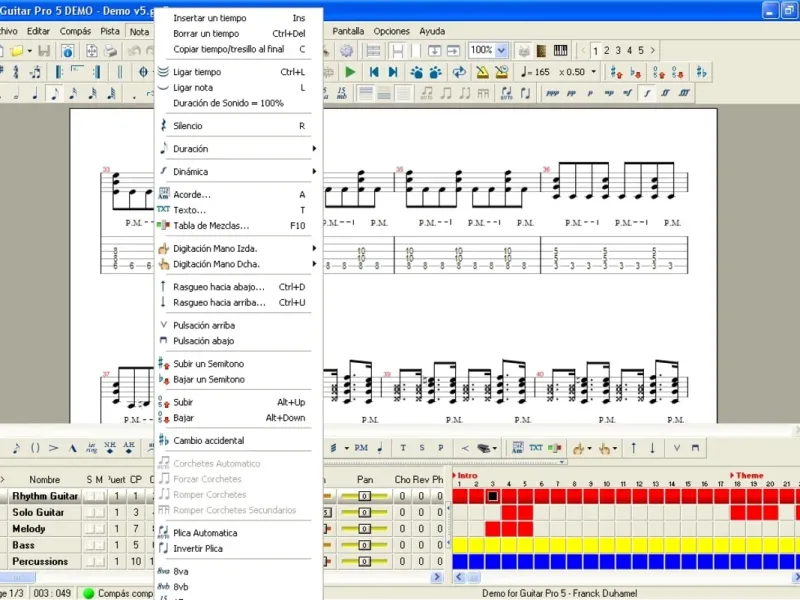The height and width of the screenshot is (600, 800).
Task: Click the count-in metronome with clock icon
Action: 502,72
